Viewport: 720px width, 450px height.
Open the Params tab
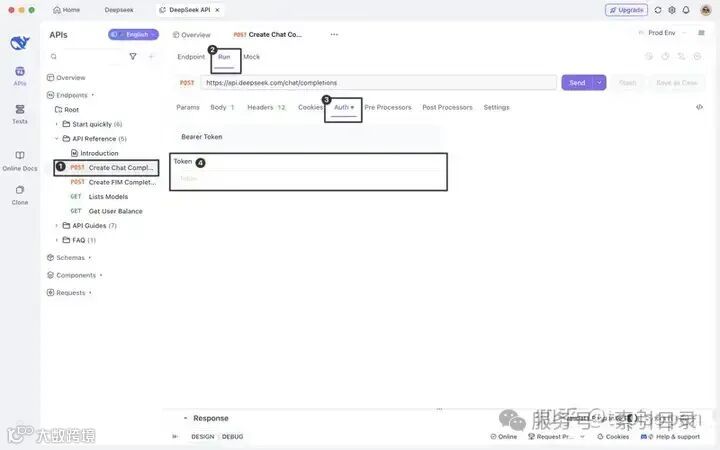[x=188, y=107]
